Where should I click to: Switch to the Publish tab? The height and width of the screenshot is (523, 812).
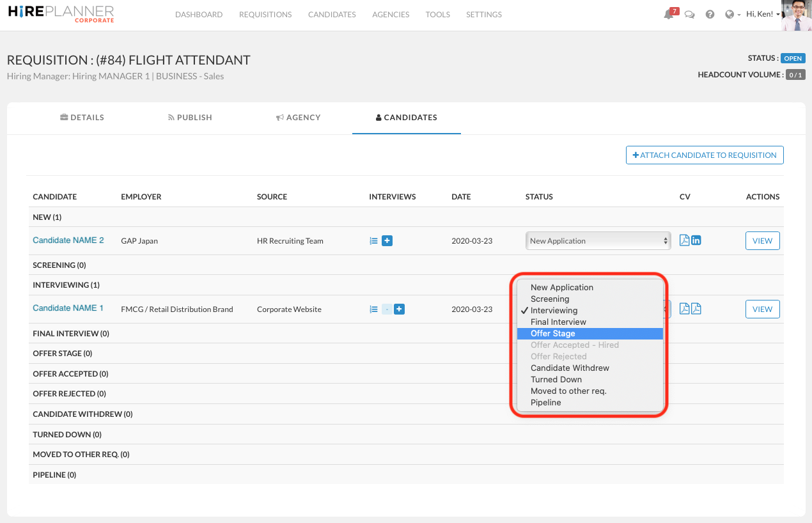click(190, 118)
